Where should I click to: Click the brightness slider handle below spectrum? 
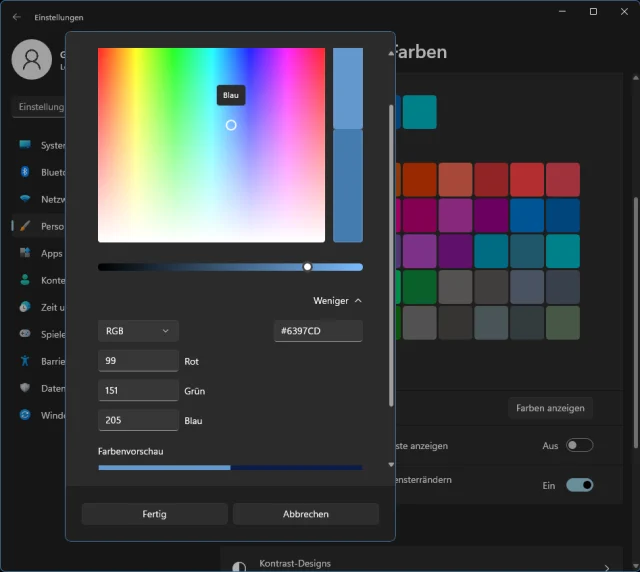[307, 267]
